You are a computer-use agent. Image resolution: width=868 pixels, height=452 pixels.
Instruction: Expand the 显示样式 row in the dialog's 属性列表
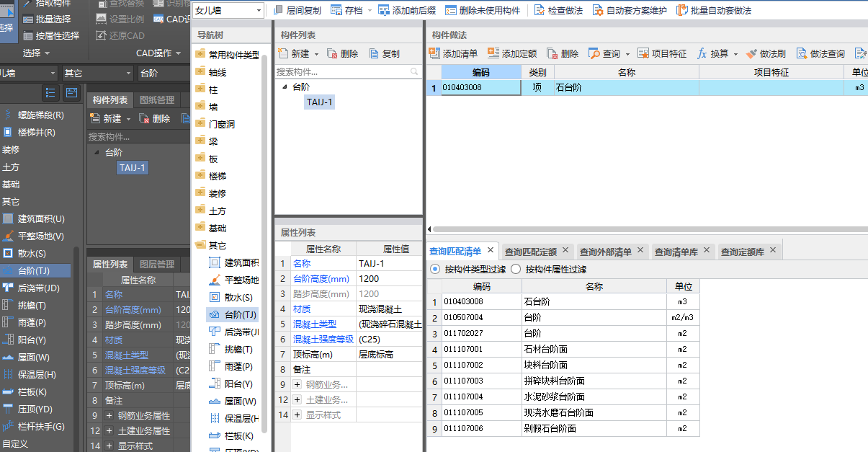coord(297,415)
